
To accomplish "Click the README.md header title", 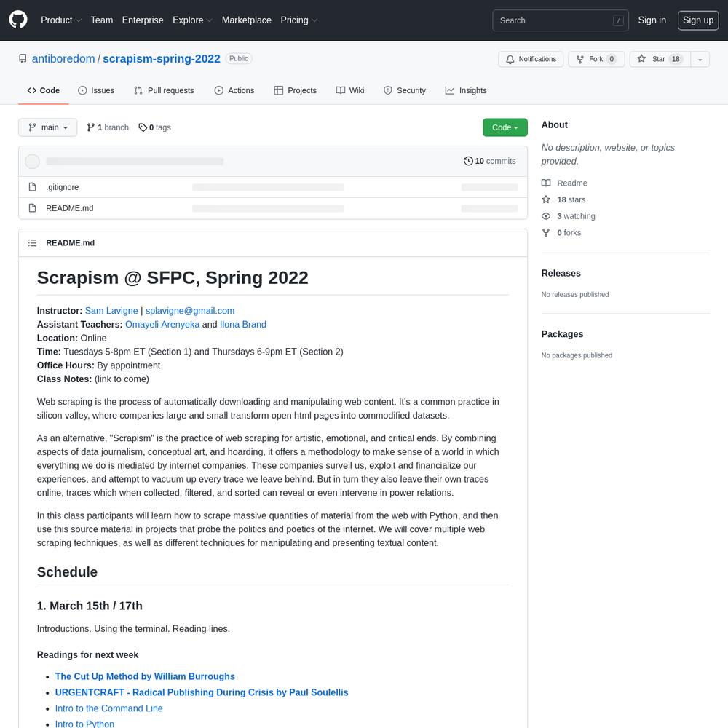I will coord(70,243).
